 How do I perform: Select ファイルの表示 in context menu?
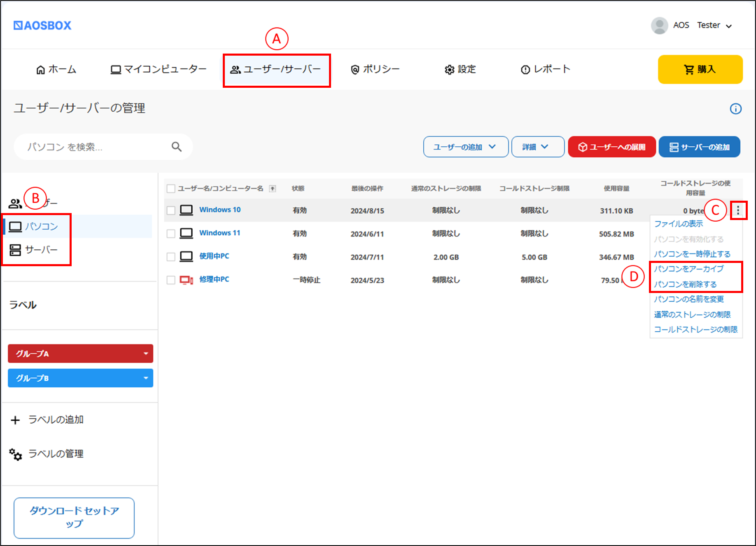(x=679, y=224)
